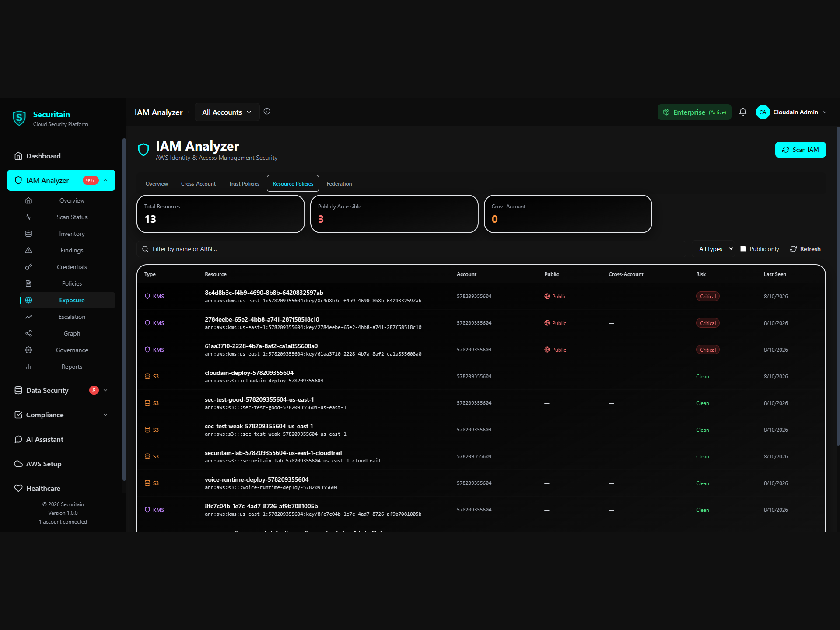Click the S3 bucket icon for cloudain-deploy
The width and height of the screenshot is (840, 630).
pos(147,376)
